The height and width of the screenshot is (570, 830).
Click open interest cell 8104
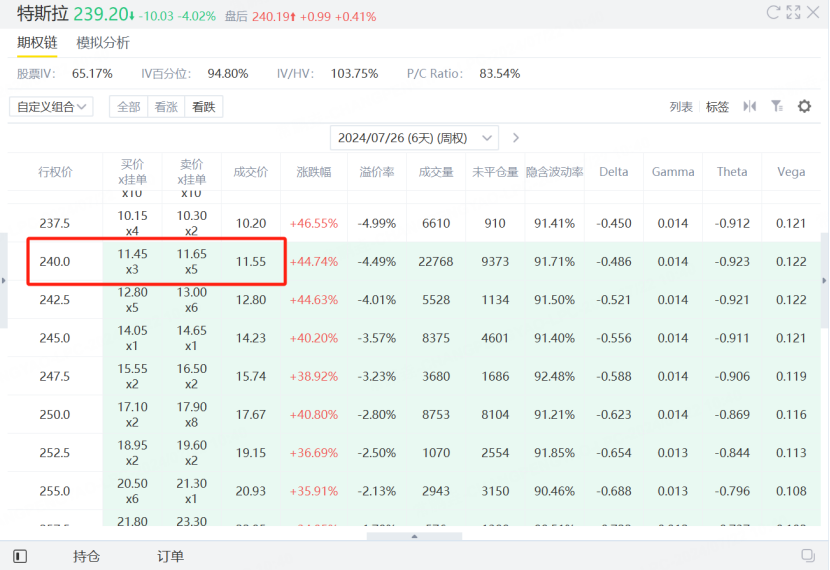pyautogui.click(x=495, y=414)
